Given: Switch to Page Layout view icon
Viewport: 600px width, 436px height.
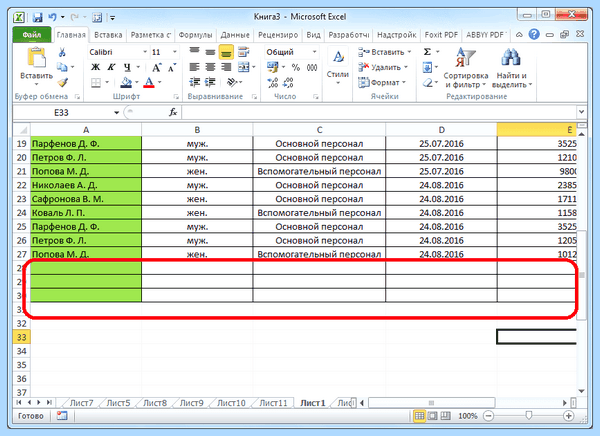Looking at the screenshot, I should [x=432, y=416].
